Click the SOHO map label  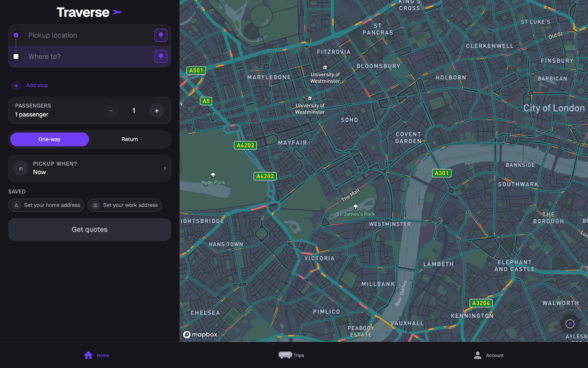pyautogui.click(x=349, y=120)
